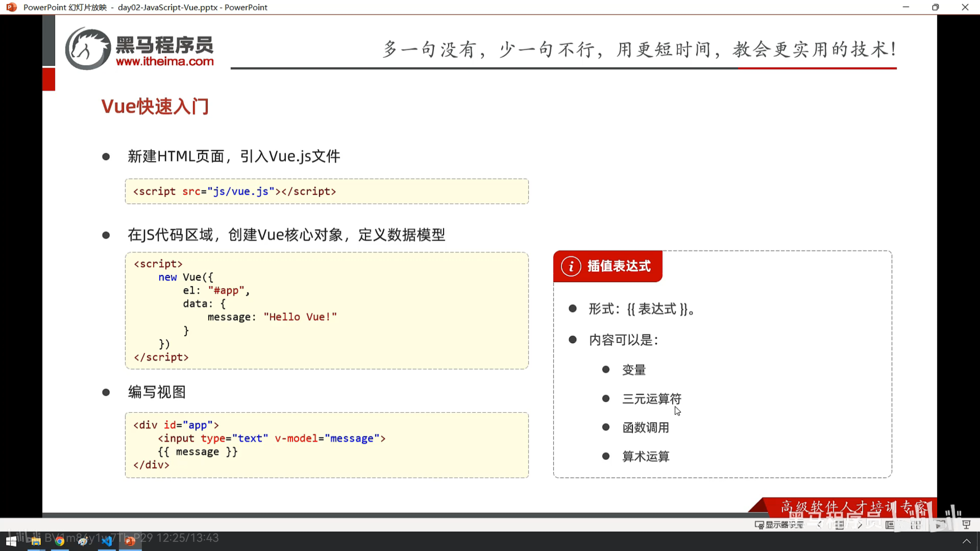This screenshot has width=980, height=551.
Task: Minimize the PowerPoint window
Action: tap(906, 7)
